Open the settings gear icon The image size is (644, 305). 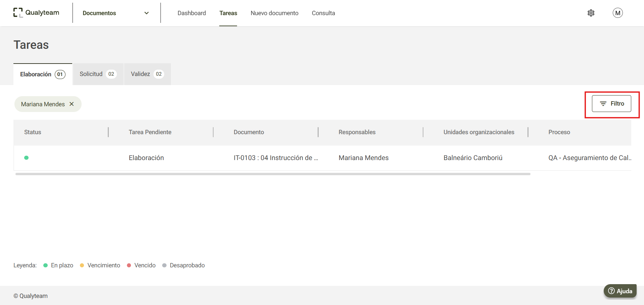click(x=591, y=13)
